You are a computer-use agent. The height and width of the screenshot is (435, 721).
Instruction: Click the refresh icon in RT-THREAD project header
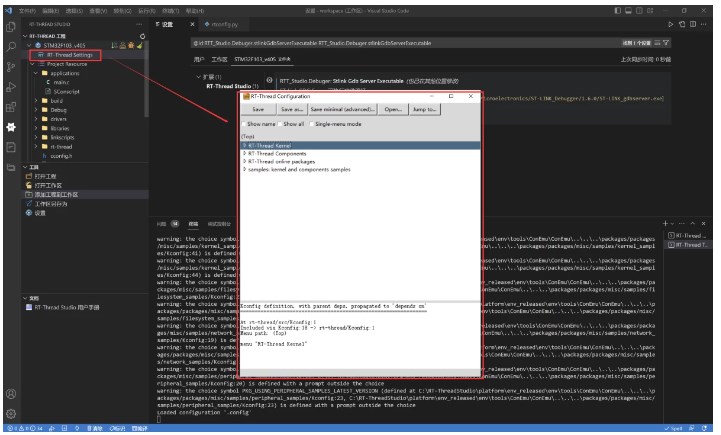click(143, 36)
